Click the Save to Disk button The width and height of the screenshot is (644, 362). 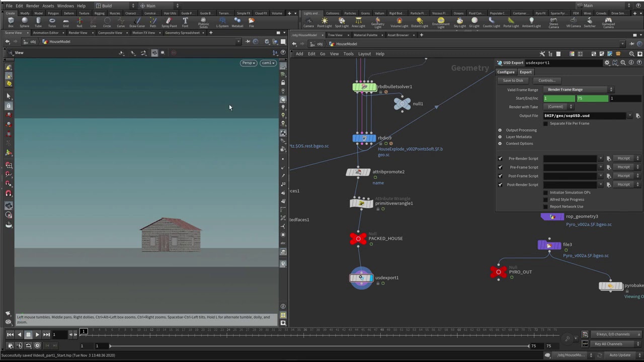(513, 80)
